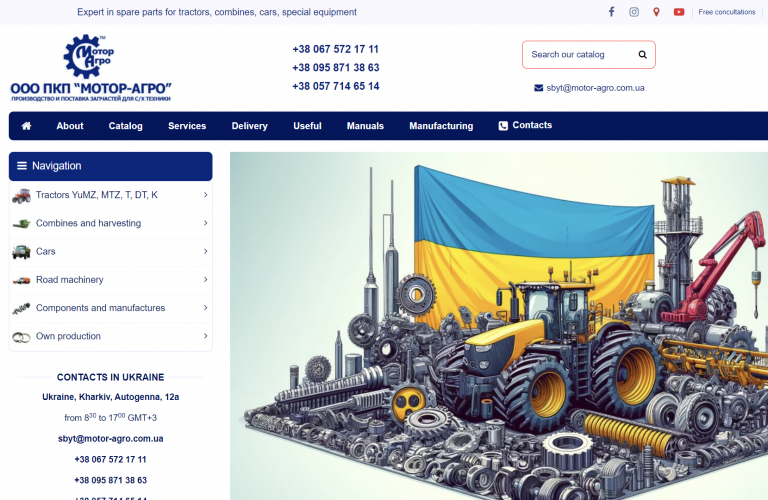Open the Contacts menu item

[x=532, y=125]
